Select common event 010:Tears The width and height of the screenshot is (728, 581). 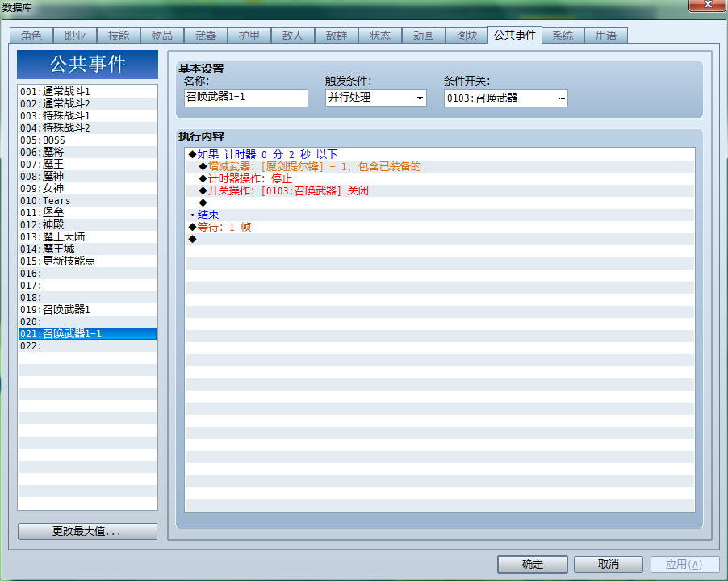(87, 200)
